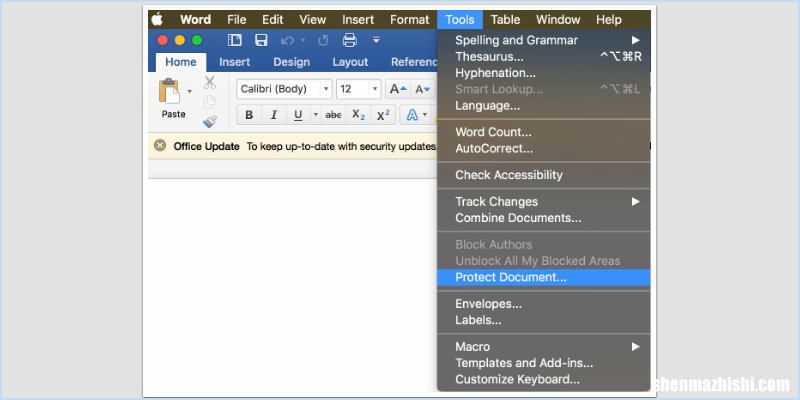
Task: Open the Edit menu
Action: pos(273,20)
